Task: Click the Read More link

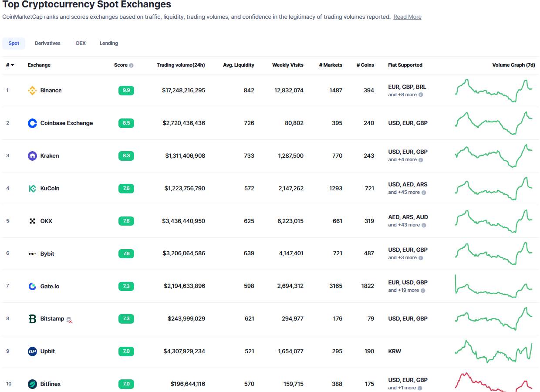Action: coord(407,17)
